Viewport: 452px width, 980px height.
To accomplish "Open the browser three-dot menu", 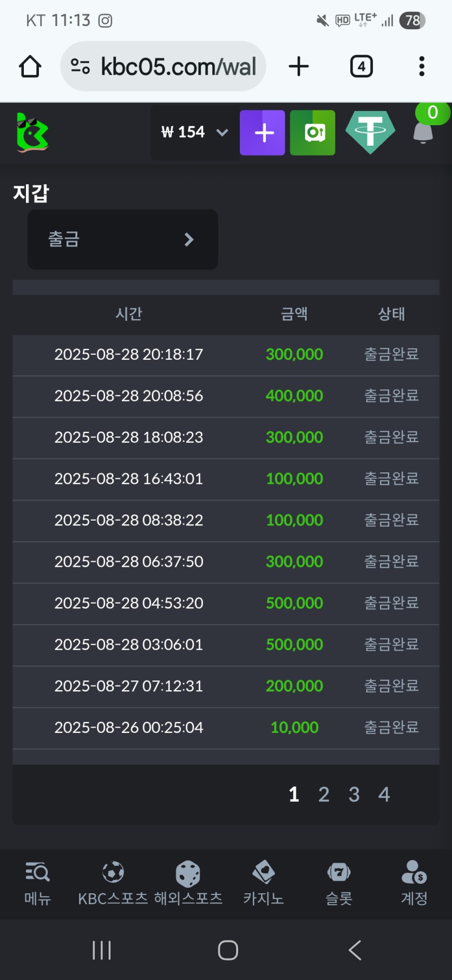I will 422,67.
